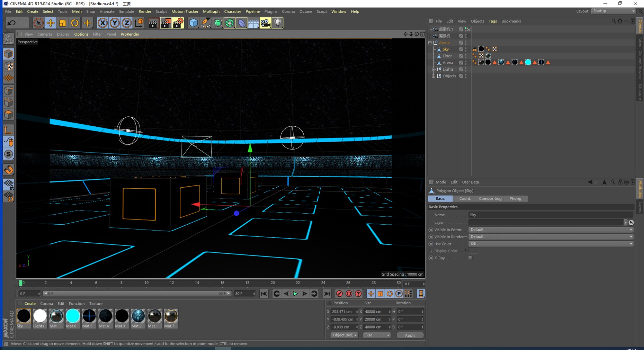Viewport: 644px width, 350px height.
Task: Open ProRender viewport menu
Action: click(130, 34)
